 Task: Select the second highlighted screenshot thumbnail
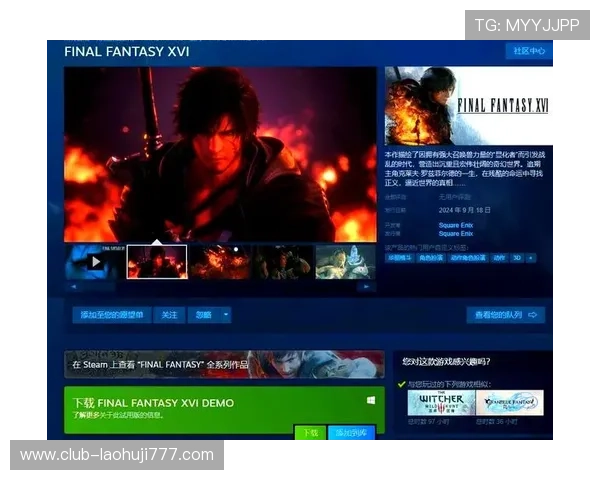157,262
